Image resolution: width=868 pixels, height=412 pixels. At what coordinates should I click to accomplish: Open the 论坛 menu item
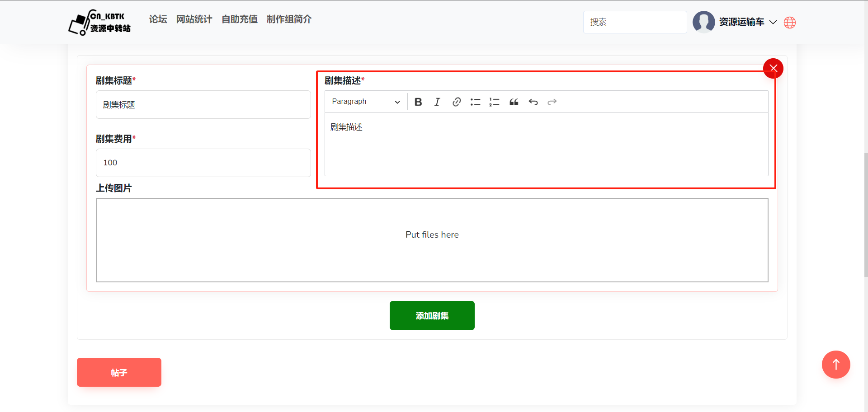[158, 19]
